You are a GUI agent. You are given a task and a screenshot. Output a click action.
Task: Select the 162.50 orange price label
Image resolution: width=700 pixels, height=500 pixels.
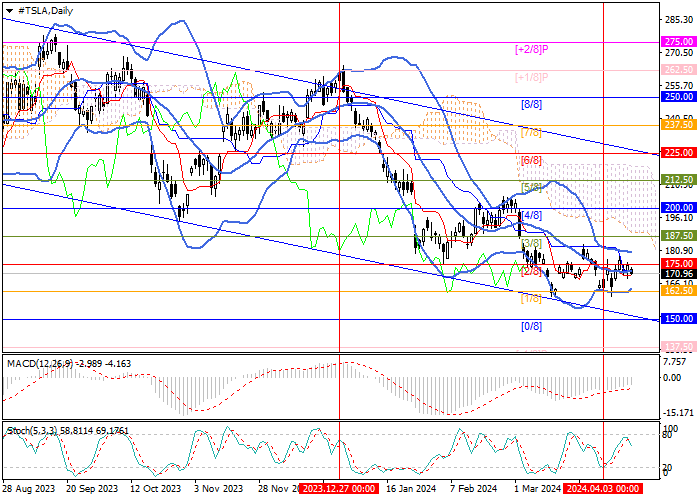pos(679,291)
